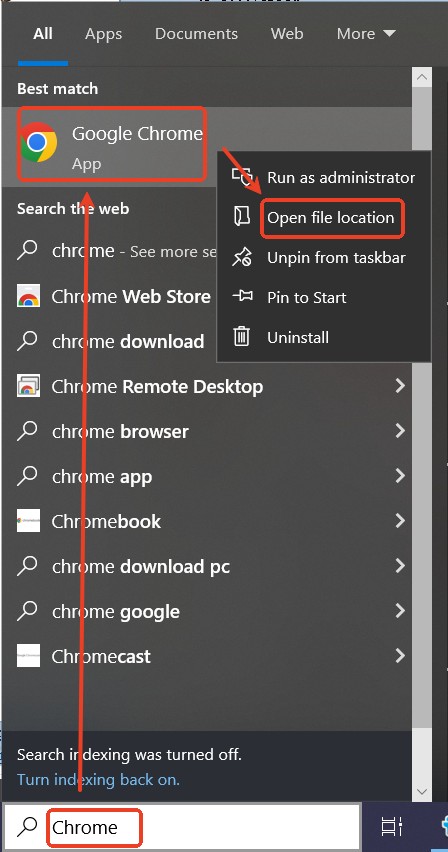Expand chrome google suggestion chevron
Screen dimensions: 448x852
coord(400,611)
